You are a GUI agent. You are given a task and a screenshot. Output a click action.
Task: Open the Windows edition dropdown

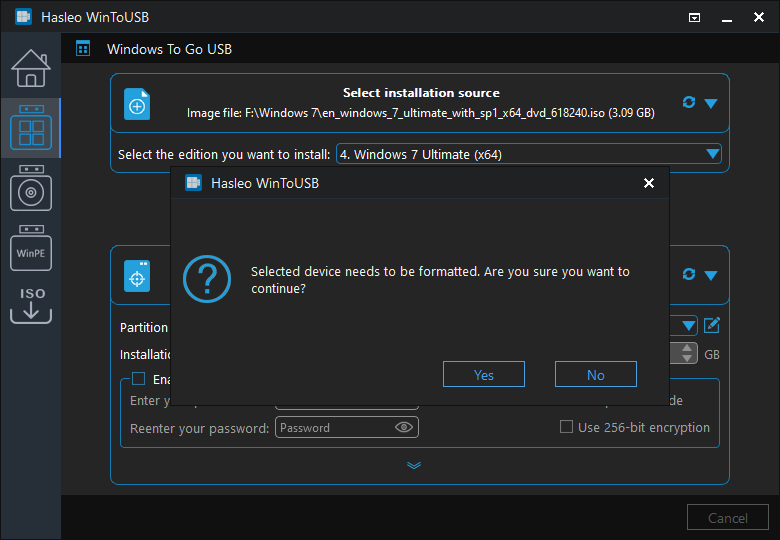(529, 154)
